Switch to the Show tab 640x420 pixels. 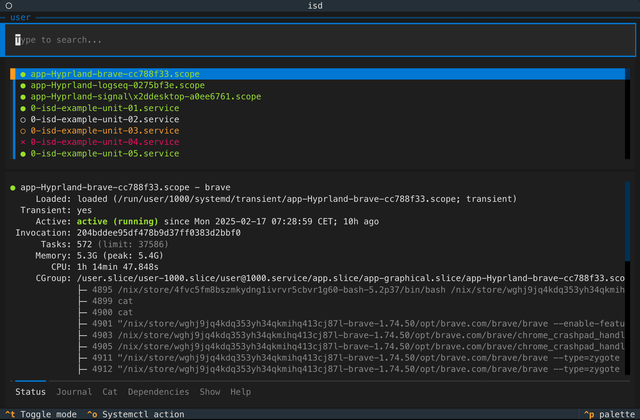point(210,392)
